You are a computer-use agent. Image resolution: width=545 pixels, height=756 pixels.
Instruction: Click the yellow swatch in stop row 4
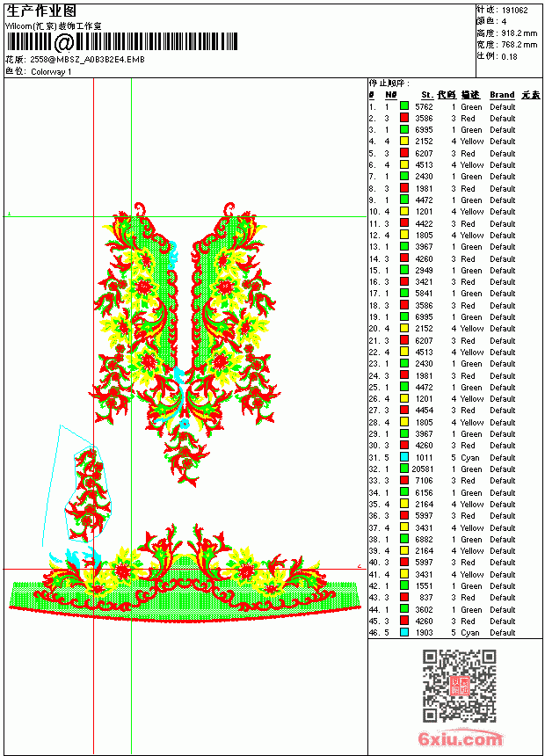(x=404, y=142)
